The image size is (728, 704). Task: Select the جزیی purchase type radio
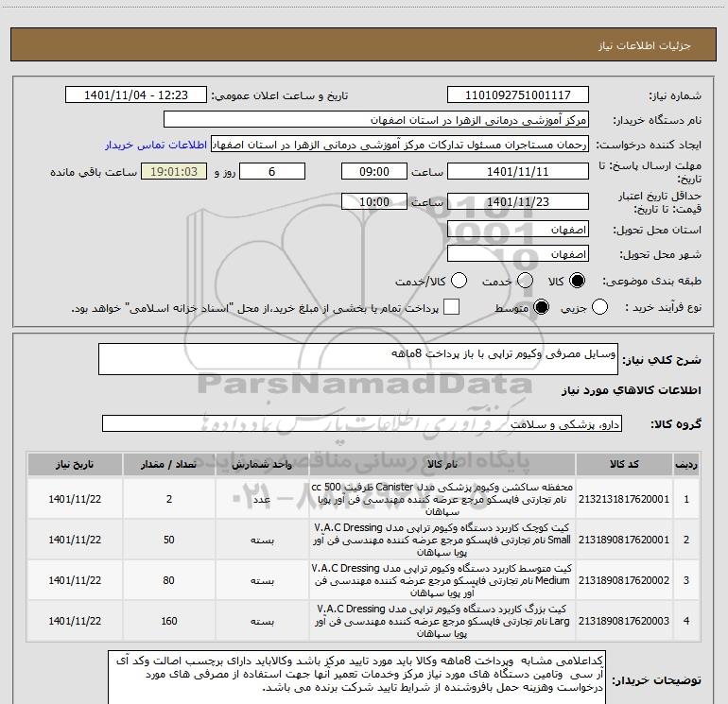coord(599,307)
